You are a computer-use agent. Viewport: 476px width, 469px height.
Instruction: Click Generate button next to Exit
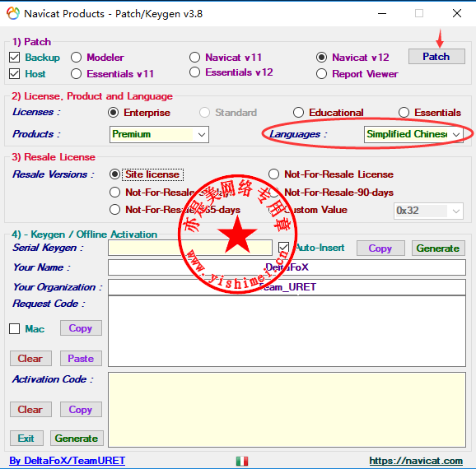click(77, 438)
